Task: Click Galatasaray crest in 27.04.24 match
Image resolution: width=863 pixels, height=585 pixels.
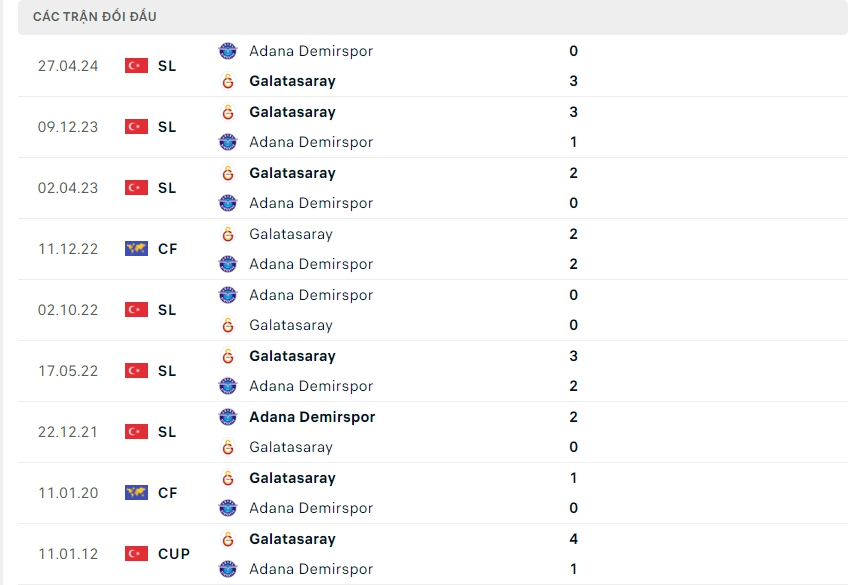Action: coord(228,81)
